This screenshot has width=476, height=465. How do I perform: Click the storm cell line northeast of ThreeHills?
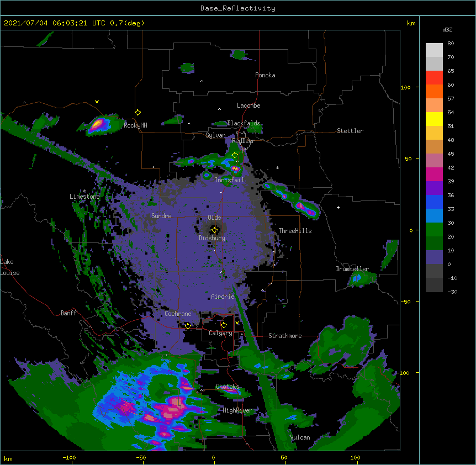292,200
